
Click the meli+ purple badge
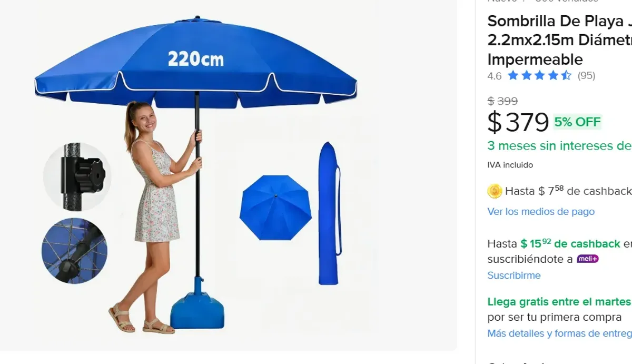pyautogui.click(x=588, y=259)
